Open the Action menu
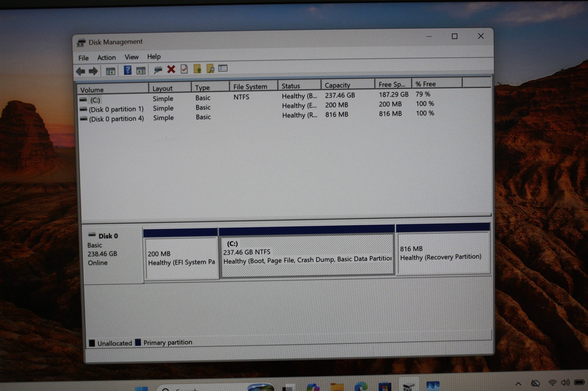The width and height of the screenshot is (588, 391). click(x=106, y=57)
